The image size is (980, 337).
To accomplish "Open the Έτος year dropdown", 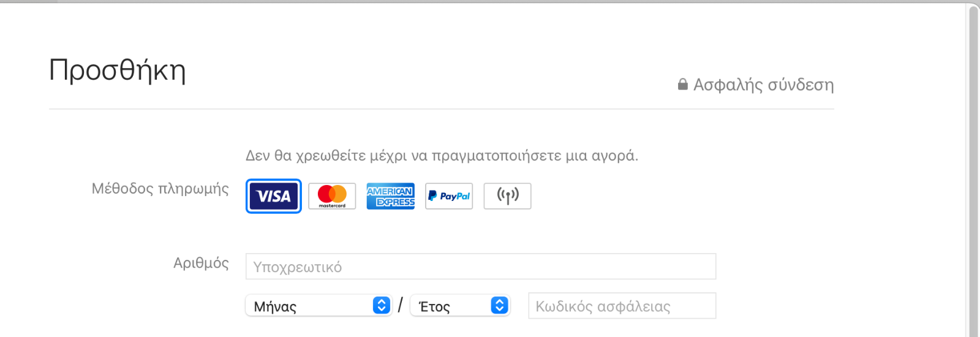I will 460,306.
